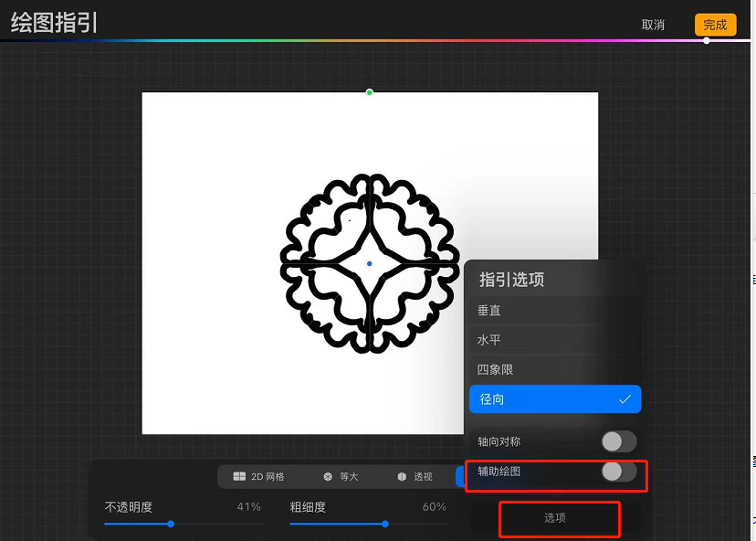Click the 2D grid icon

pos(239,476)
